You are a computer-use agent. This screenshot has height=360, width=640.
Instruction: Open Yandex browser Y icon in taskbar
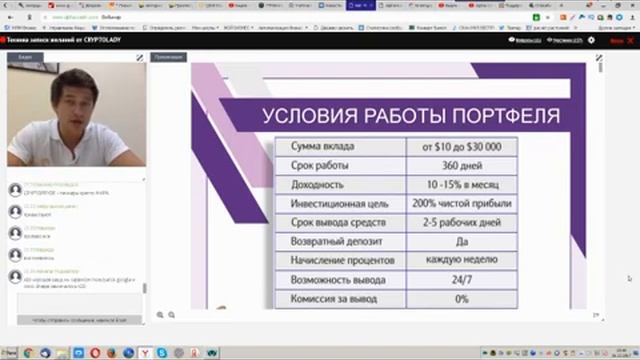[x=145, y=353]
